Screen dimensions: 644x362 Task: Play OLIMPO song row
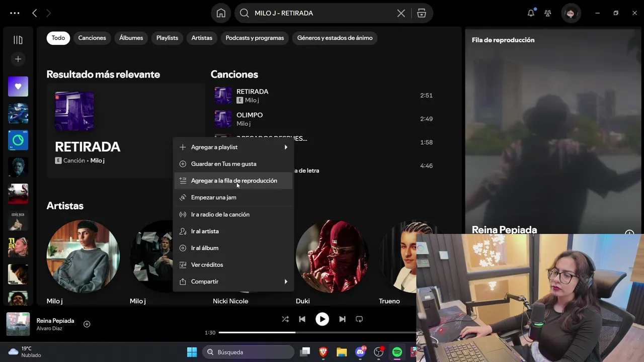[325, 119]
